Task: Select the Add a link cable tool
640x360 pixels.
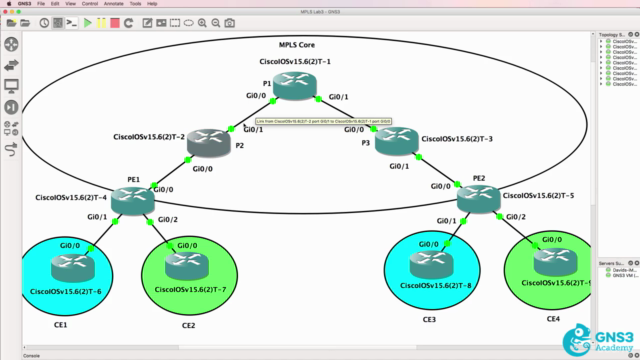Action: click(x=11, y=149)
